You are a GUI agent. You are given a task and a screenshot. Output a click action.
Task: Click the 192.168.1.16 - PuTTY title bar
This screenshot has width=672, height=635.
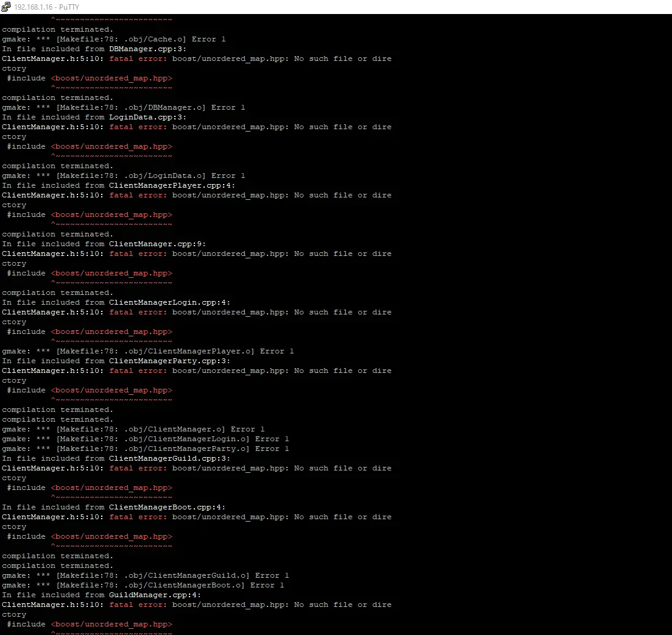click(x=335, y=7)
